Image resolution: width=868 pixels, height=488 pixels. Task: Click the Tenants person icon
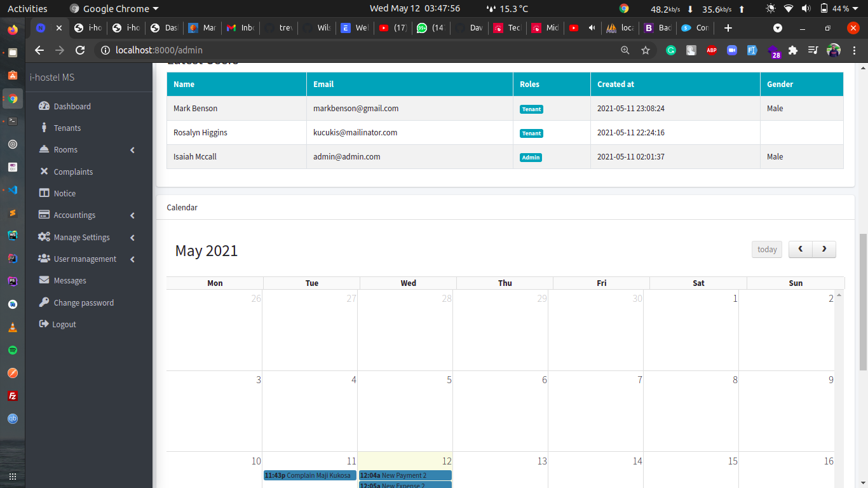tap(44, 128)
